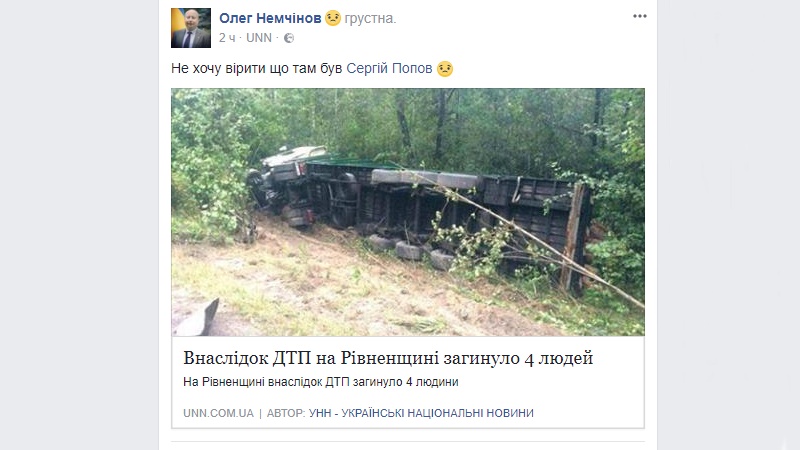Click the sad emoji beside the author name
This screenshot has width=800, height=450.
[x=333, y=18]
